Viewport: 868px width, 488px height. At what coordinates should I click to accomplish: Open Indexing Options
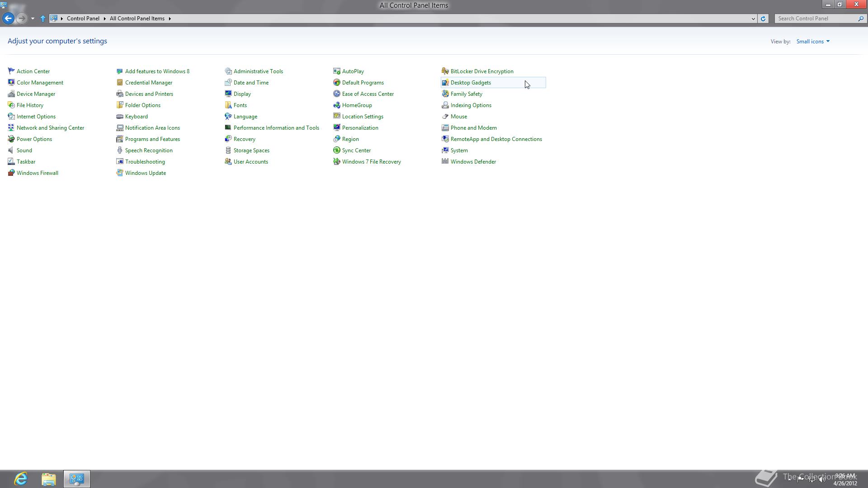point(471,105)
